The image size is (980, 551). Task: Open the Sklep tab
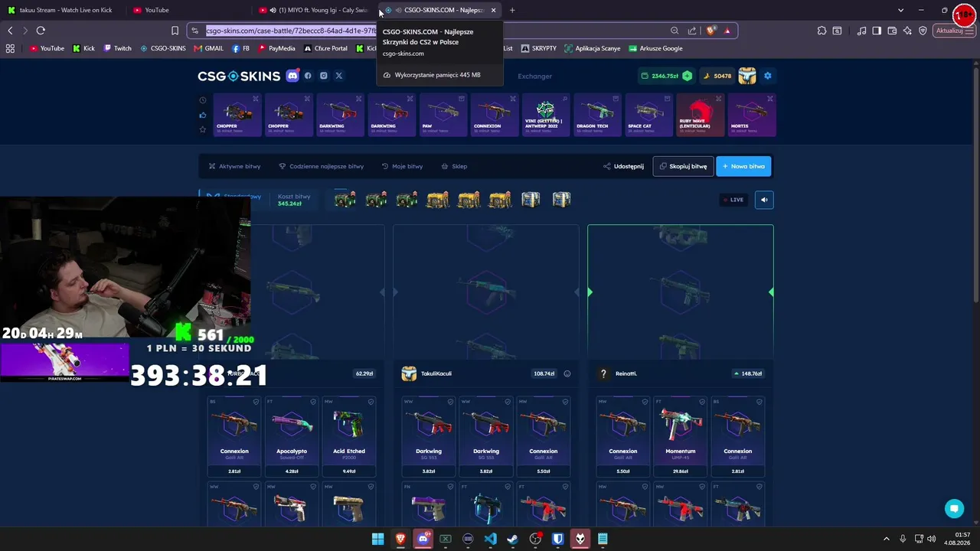pyautogui.click(x=454, y=166)
